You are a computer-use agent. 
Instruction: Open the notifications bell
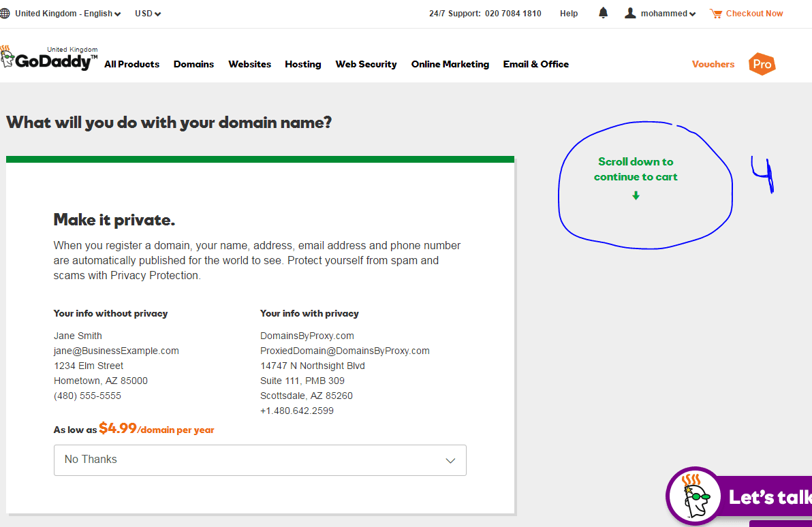click(603, 13)
